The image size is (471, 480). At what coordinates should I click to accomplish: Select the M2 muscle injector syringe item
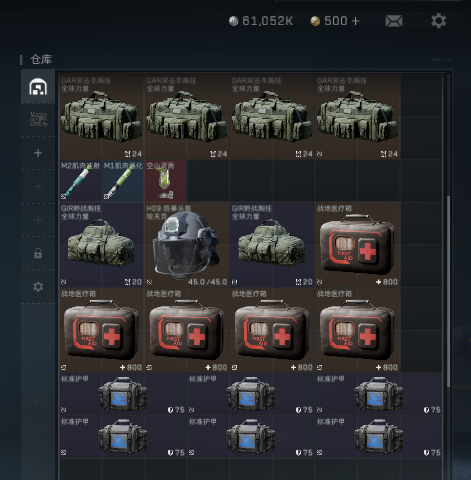[x=81, y=180]
